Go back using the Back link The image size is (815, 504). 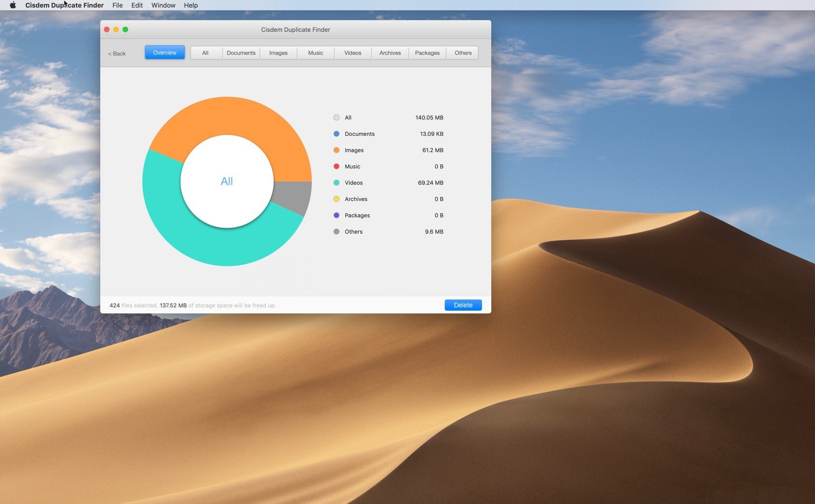pyautogui.click(x=117, y=54)
